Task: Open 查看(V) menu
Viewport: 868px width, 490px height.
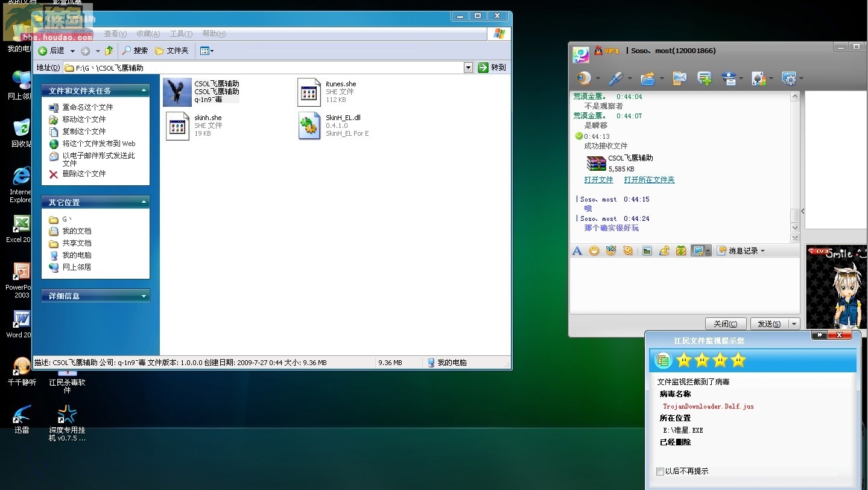Action: [x=115, y=34]
